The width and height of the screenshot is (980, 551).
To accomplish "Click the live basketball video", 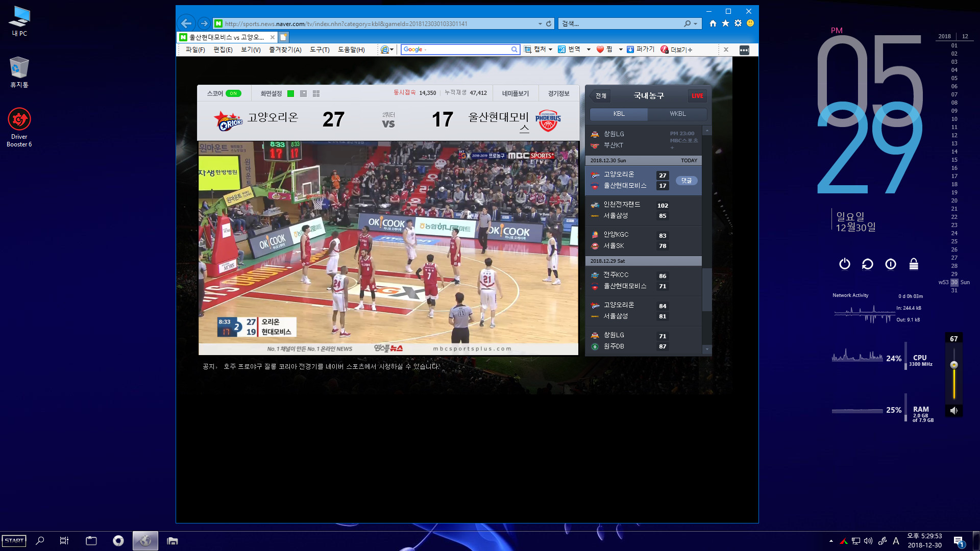I will tap(388, 247).
